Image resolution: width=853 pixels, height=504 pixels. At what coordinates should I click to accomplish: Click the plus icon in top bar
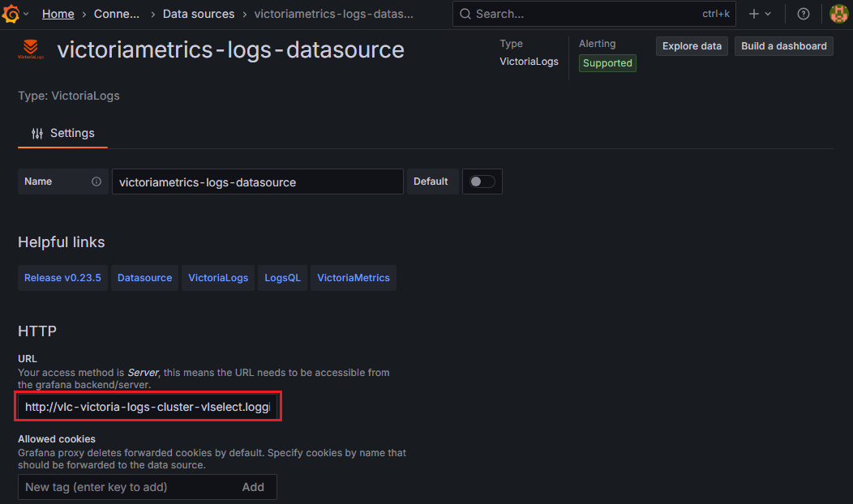point(754,14)
